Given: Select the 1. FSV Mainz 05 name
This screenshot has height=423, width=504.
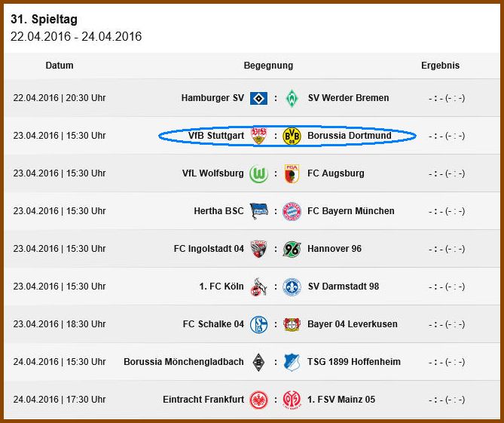Looking at the screenshot, I should (x=341, y=399).
